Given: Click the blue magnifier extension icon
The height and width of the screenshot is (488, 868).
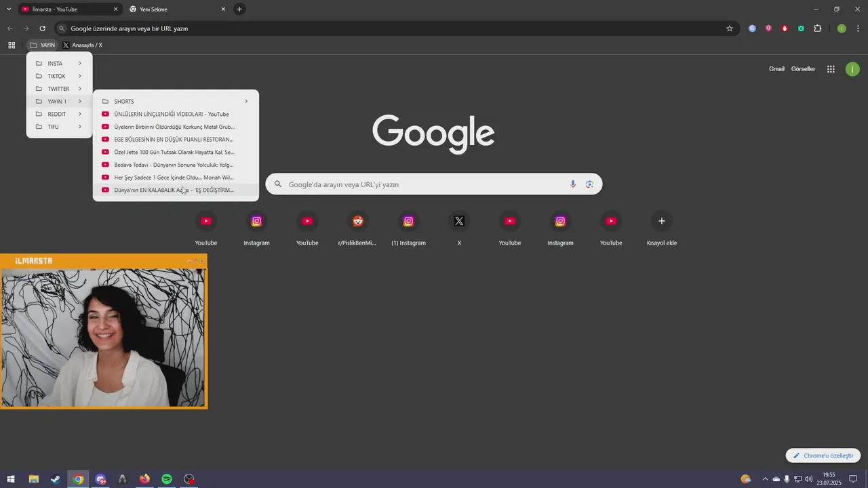Looking at the screenshot, I should click(x=752, y=28).
